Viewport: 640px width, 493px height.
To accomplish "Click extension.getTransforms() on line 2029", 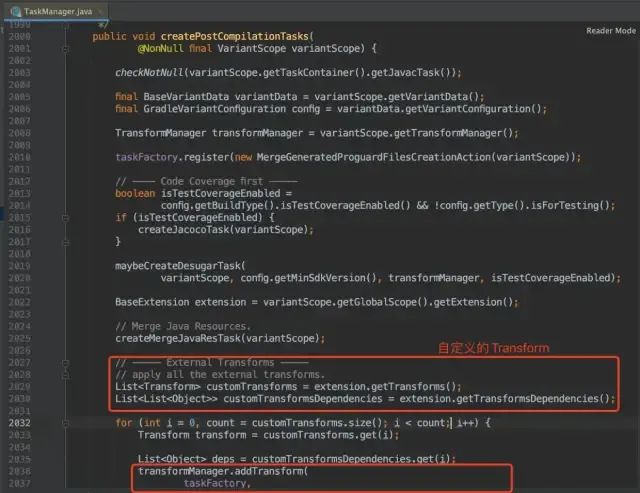I will click(x=384, y=386).
